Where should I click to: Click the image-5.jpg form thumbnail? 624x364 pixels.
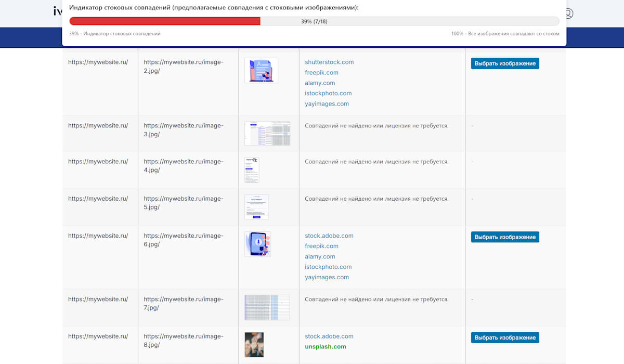click(256, 207)
